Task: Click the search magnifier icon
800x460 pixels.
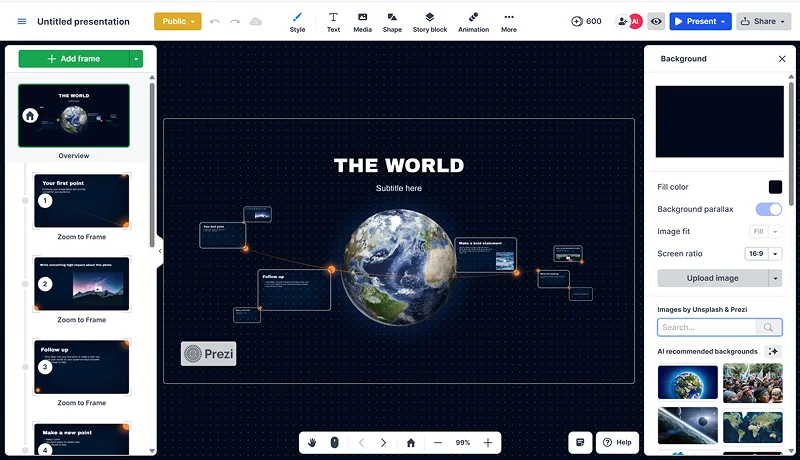Action: 768,327
